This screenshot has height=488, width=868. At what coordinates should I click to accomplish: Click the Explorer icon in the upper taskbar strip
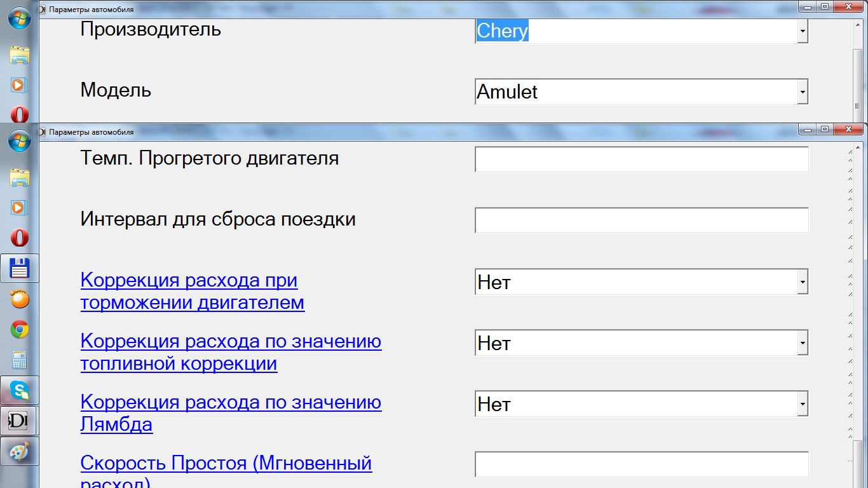pyautogui.click(x=19, y=55)
